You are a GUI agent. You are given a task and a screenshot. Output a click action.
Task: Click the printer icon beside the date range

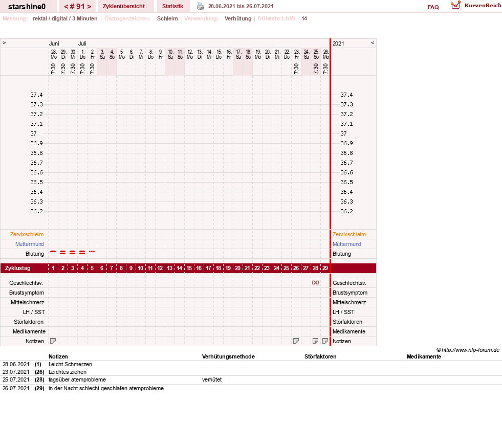[201, 6]
